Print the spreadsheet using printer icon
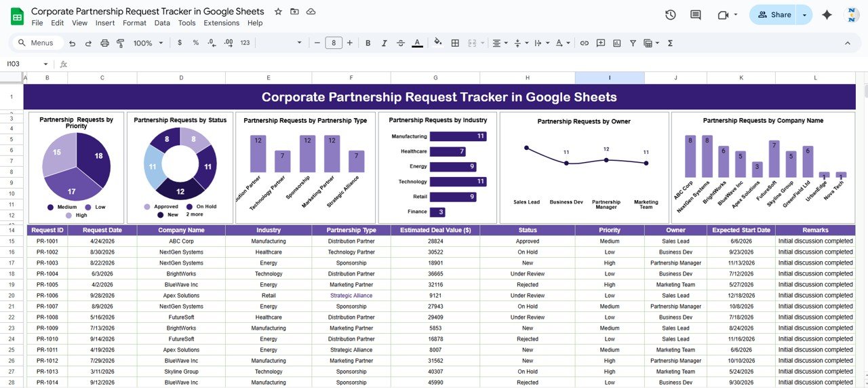This screenshot has width=868, height=388. pyautogui.click(x=104, y=43)
